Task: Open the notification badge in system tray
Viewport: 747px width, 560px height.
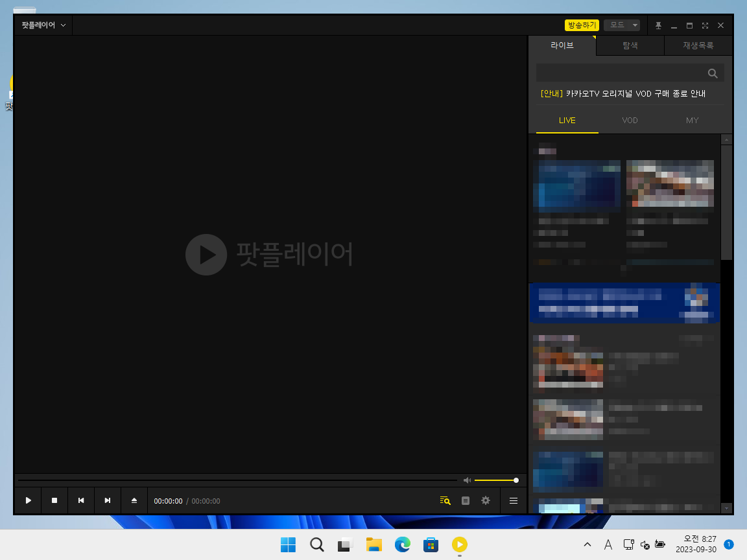Action: click(728, 544)
